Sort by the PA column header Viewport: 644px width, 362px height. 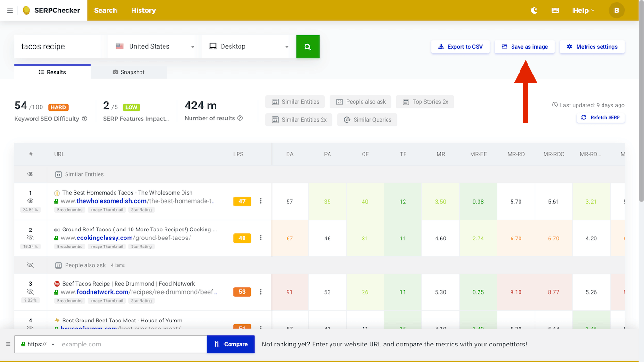point(328,154)
